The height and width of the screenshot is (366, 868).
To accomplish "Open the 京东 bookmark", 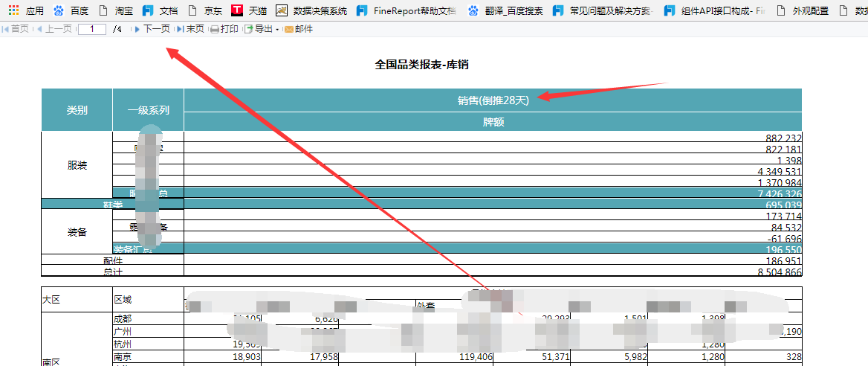I will tap(204, 10).
